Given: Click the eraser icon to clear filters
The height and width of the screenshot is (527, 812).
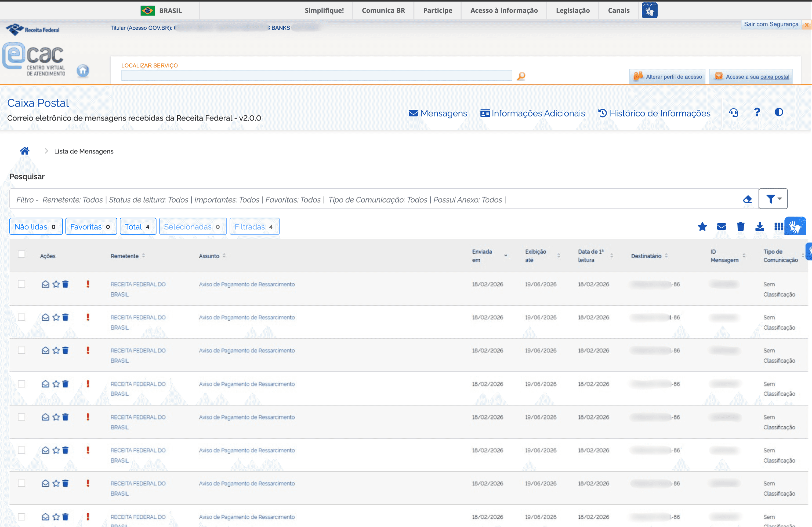Looking at the screenshot, I should [747, 199].
